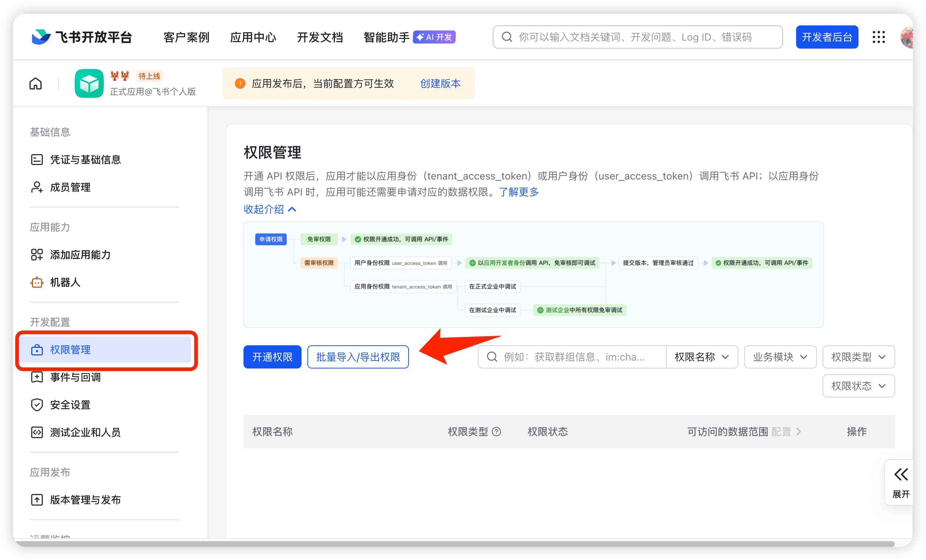Image resolution: width=926 pixels, height=560 pixels.
Task: Switch to 开发文档 in the top menu
Action: [x=320, y=37]
